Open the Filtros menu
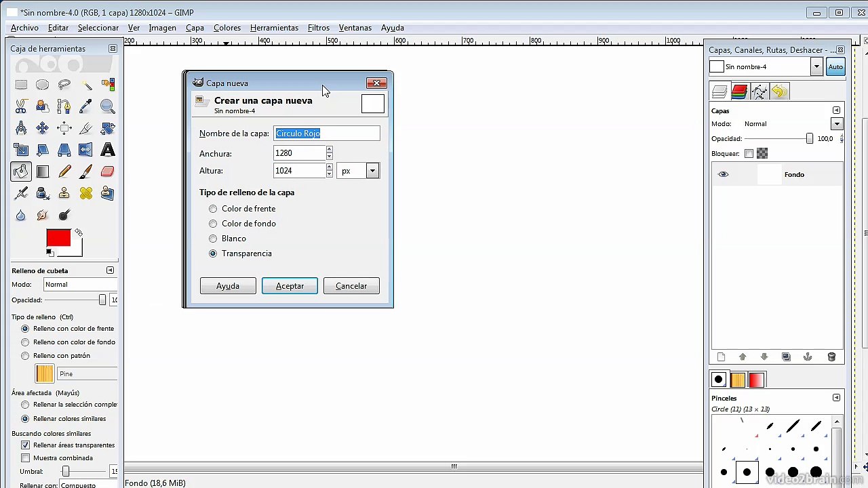This screenshot has height=488, width=868. [x=319, y=28]
